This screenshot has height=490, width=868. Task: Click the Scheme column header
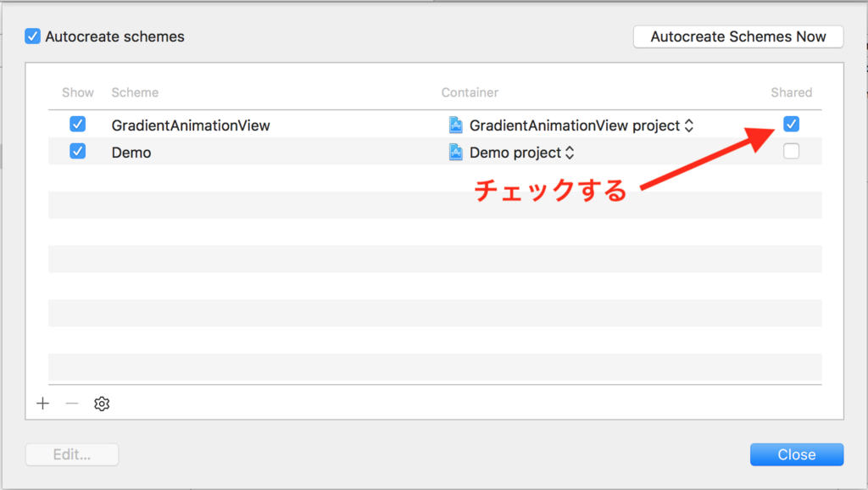[135, 92]
